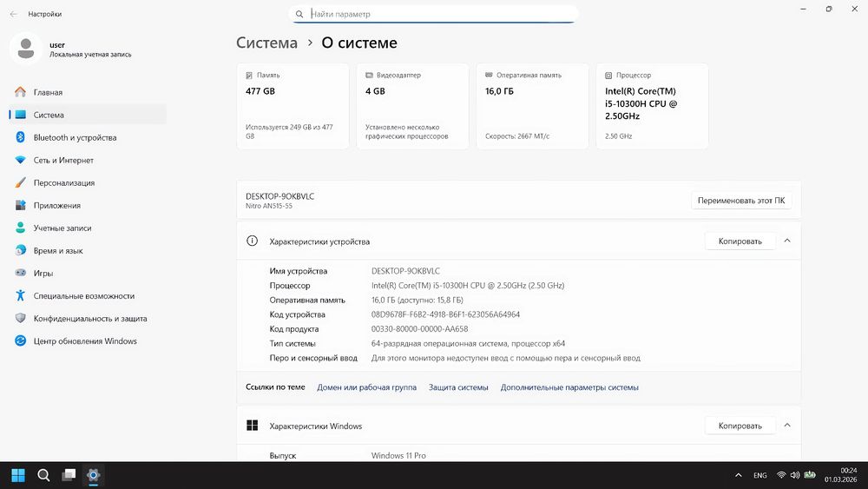Click the Windows 11 Pro edition text
Screen dimensions: 868x489
tap(398, 455)
